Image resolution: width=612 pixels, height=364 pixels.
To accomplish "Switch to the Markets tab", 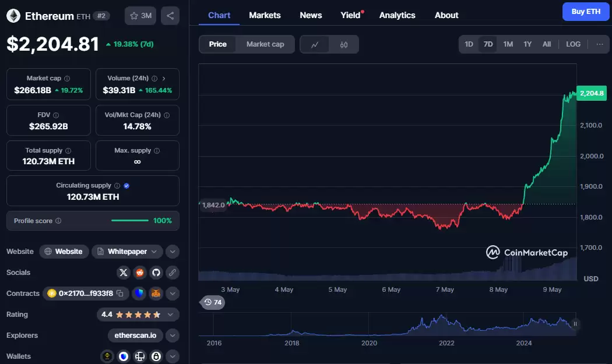I will pos(265,15).
